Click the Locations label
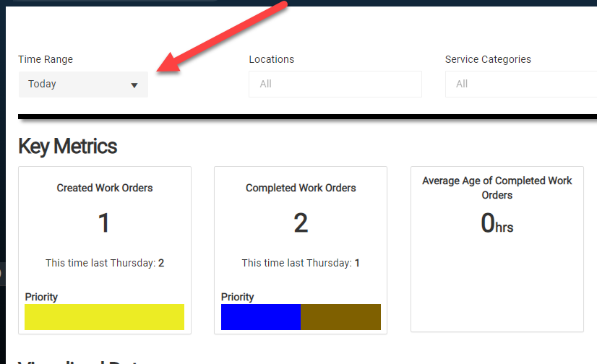The width and height of the screenshot is (597, 364). point(271,59)
